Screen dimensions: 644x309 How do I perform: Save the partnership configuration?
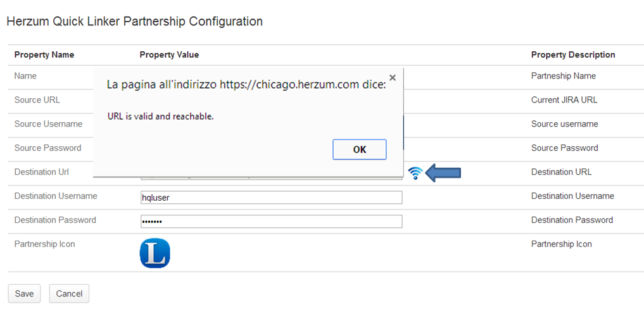pyautogui.click(x=25, y=294)
